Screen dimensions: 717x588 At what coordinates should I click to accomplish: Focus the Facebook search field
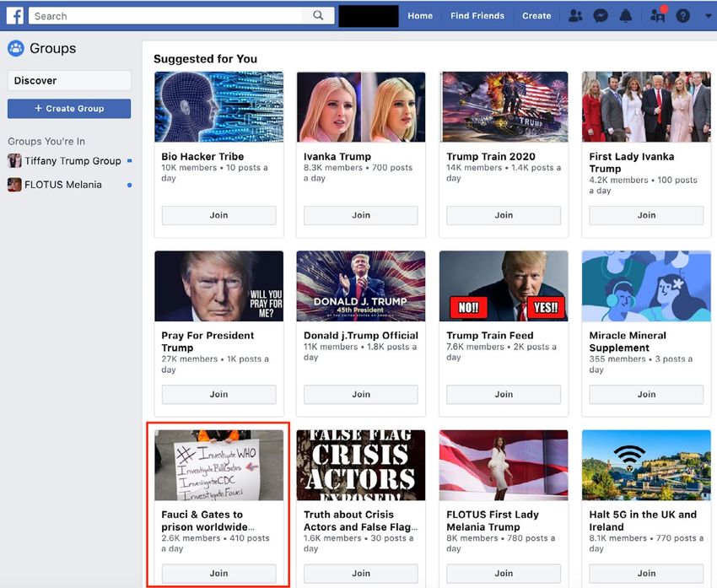165,16
